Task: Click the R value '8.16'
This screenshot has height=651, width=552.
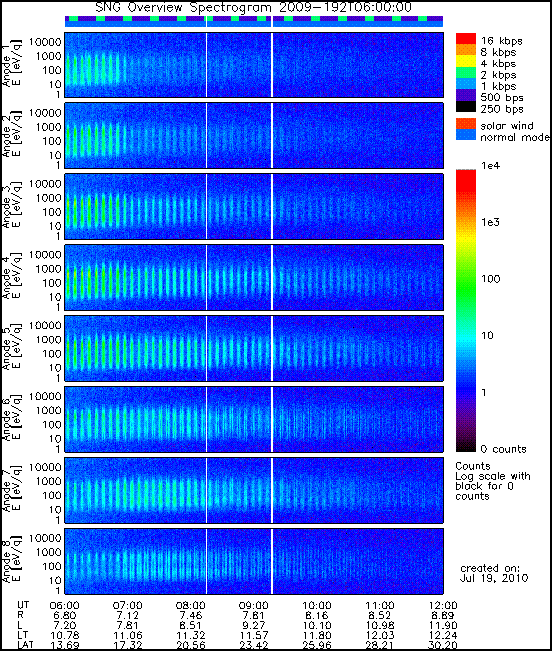Action: pos(317,615)
